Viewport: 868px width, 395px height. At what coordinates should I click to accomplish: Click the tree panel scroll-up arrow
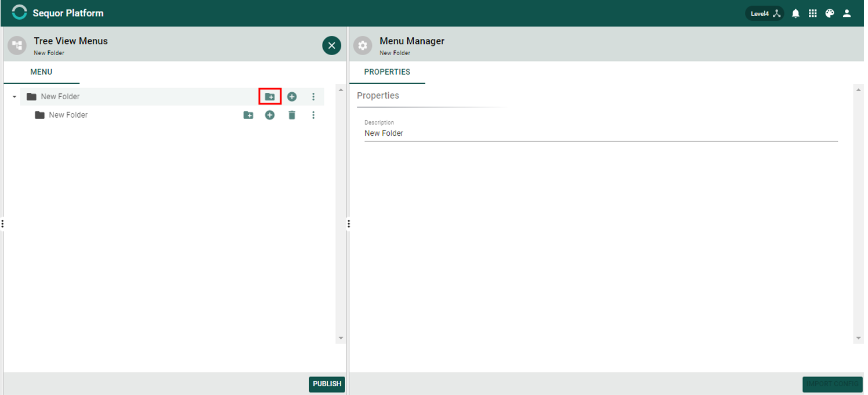341,90
